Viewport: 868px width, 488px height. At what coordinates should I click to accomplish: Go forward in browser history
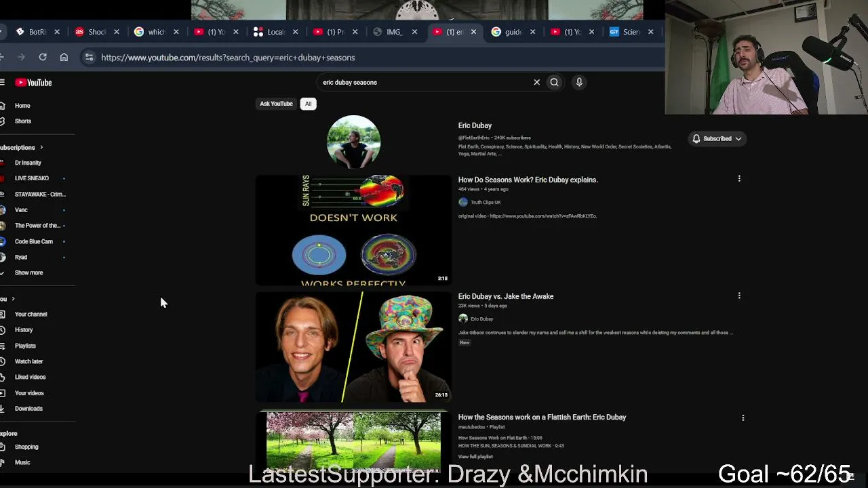click(x=22, y=58)
